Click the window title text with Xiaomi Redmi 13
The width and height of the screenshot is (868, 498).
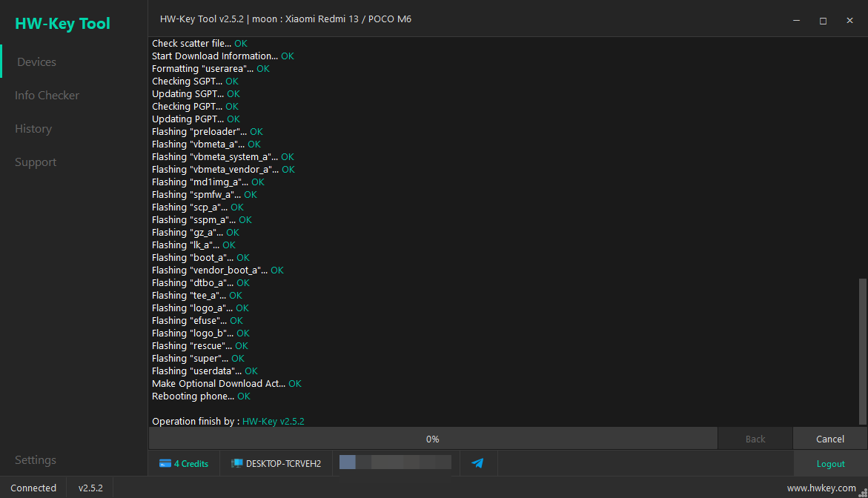tap(285, 19)
